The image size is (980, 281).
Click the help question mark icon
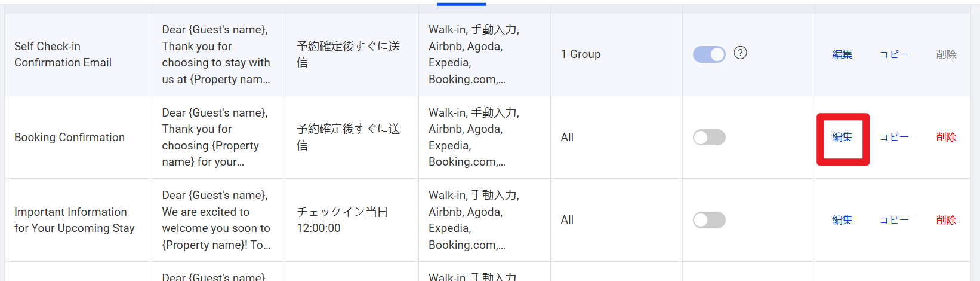[740, 53]
